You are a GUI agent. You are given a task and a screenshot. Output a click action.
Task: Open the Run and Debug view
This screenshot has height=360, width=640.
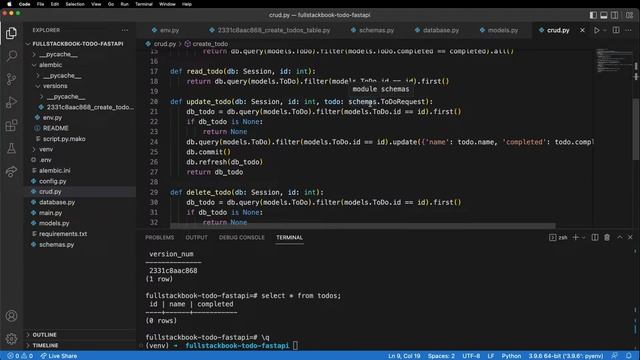pos(11,102)
